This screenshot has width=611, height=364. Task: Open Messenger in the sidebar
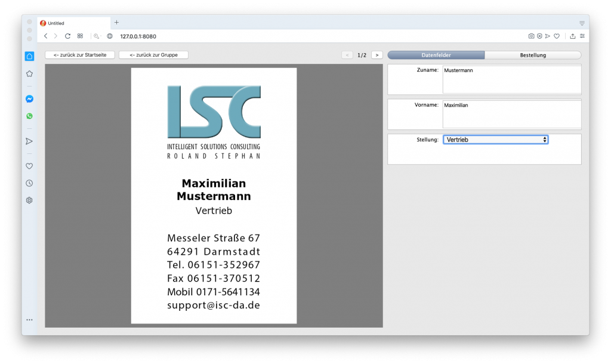coord(29,99)
